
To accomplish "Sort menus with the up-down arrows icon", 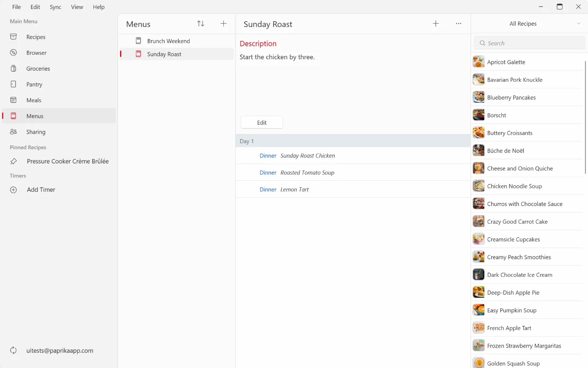I will [200, 24].
